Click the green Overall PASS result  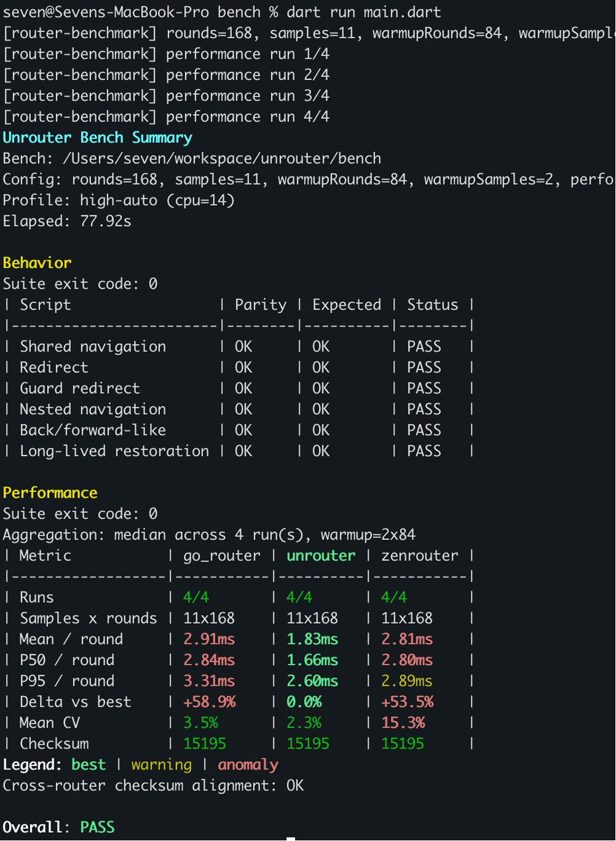97,828
